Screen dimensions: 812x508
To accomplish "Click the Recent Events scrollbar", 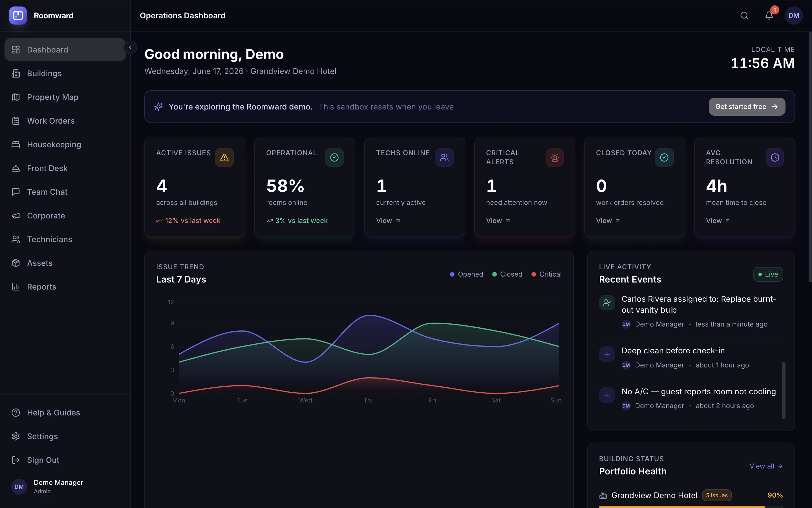I will 784,390.
